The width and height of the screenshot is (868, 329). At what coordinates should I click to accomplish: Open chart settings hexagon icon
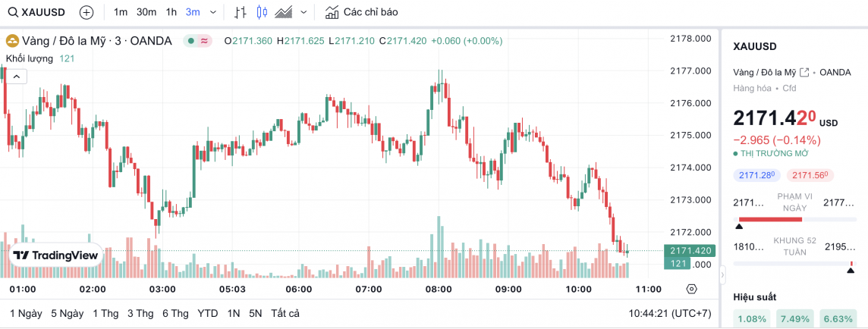(x=691, y=289)
